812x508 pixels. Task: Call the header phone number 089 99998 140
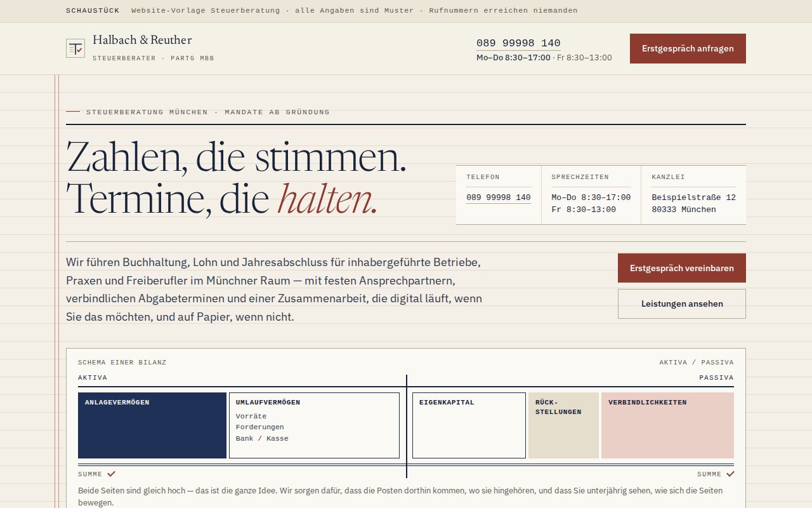(518, 43)
